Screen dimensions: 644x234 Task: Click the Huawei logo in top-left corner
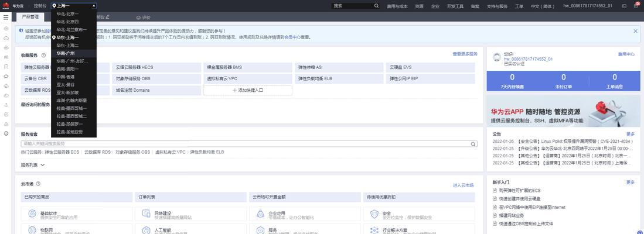tap(6, 6)
